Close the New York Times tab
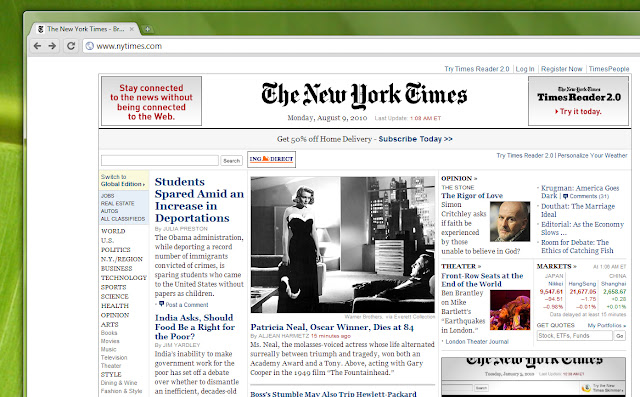Screen dimensions: 640x397 coord(131,29)
